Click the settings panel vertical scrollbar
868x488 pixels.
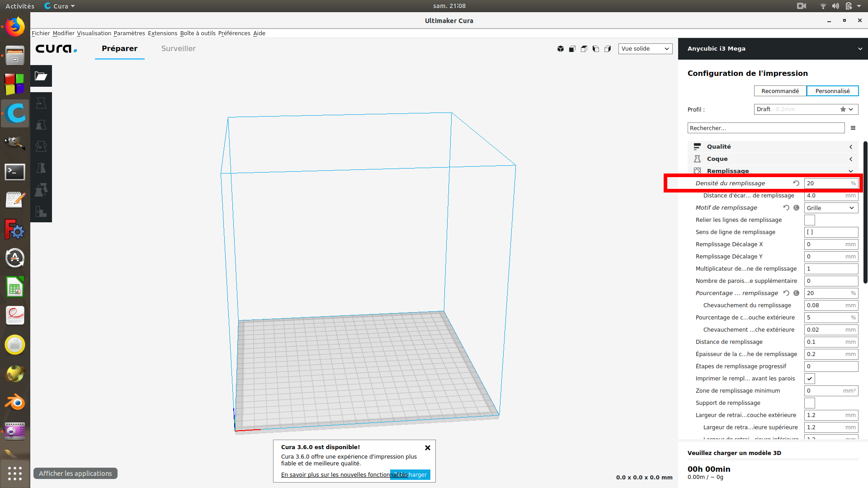(x=865, y=212)
